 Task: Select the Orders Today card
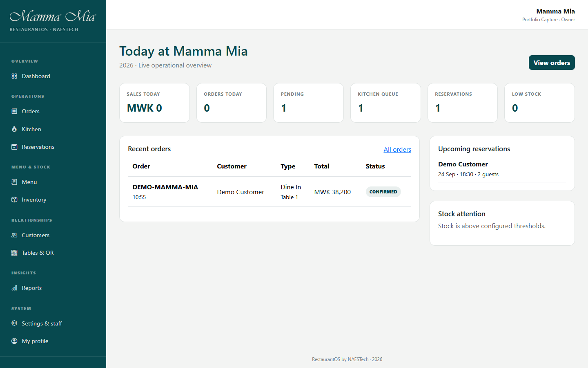(x=232, y=103)
